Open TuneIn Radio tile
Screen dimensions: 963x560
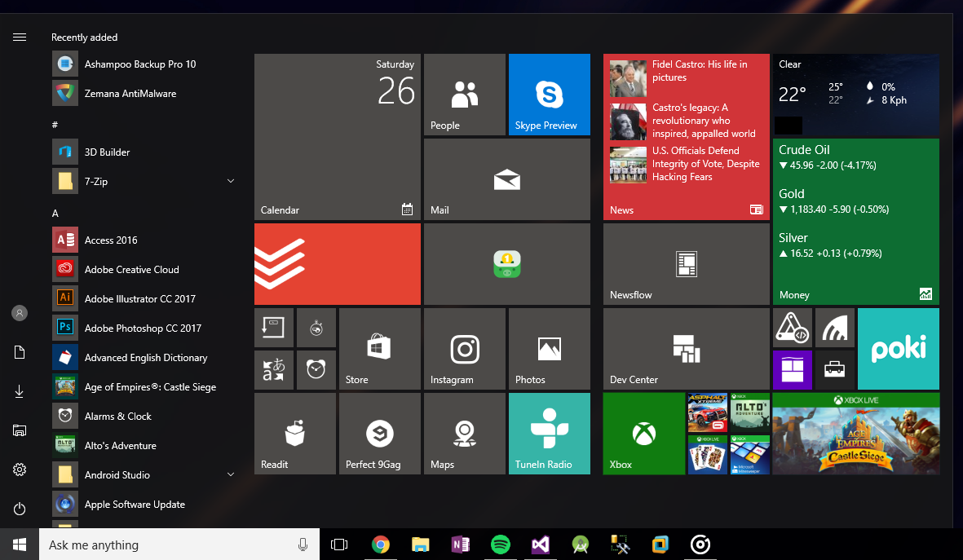coord(549,434)
